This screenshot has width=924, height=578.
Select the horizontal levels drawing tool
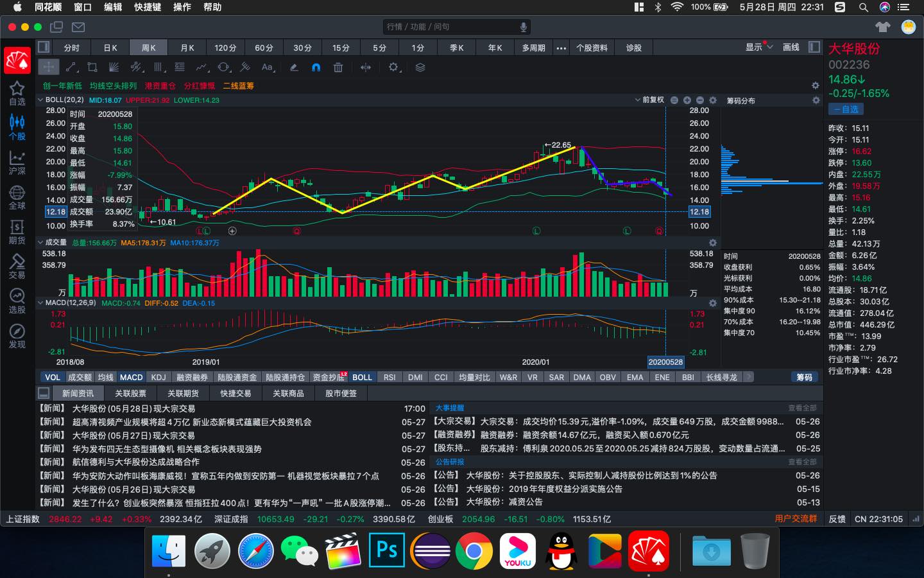(x=180, y=67)
